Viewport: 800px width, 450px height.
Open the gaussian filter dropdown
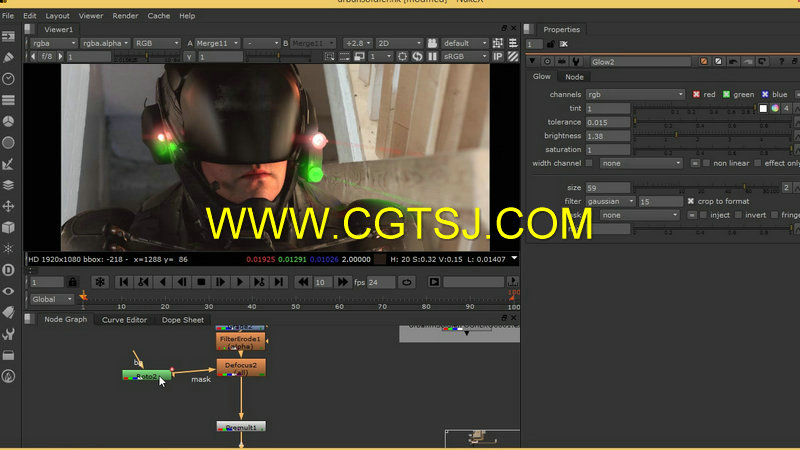(x=610, y=201)
